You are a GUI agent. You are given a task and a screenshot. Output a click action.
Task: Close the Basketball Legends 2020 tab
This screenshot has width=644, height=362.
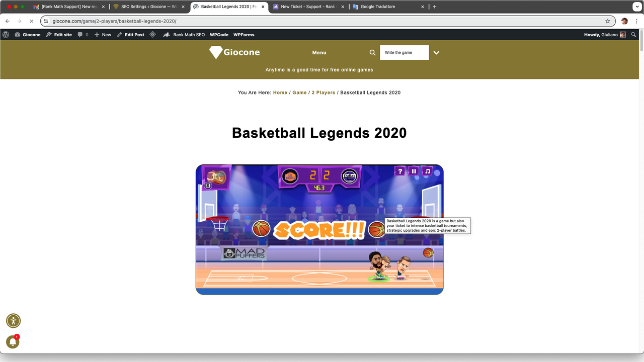[263, 7]
